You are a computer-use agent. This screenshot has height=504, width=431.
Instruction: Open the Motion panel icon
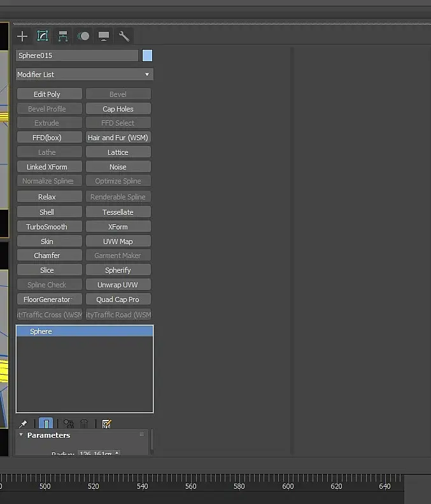click(x=83, y=36)
